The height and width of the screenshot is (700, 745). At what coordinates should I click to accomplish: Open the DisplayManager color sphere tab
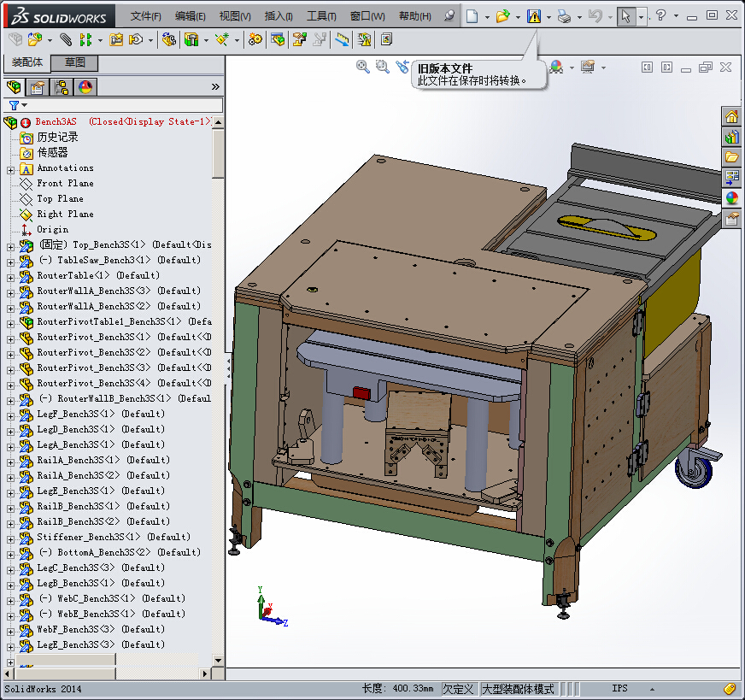[x=85, y=87]
